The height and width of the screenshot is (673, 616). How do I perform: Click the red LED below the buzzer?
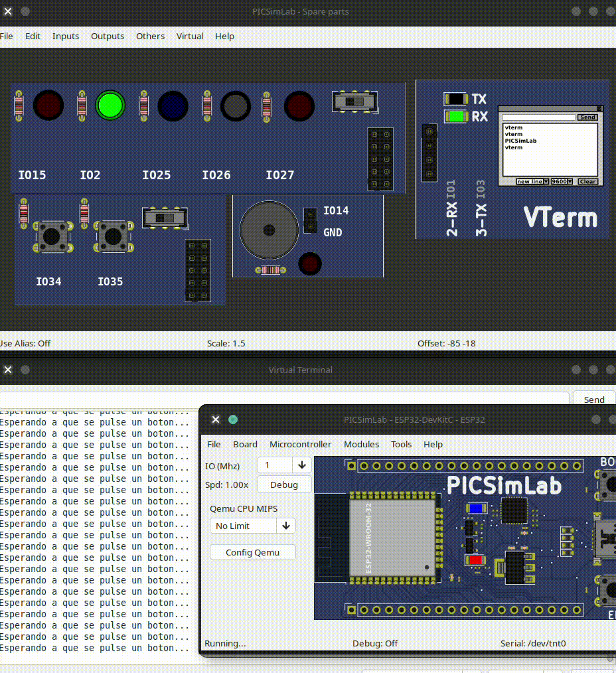coord(309,263)
